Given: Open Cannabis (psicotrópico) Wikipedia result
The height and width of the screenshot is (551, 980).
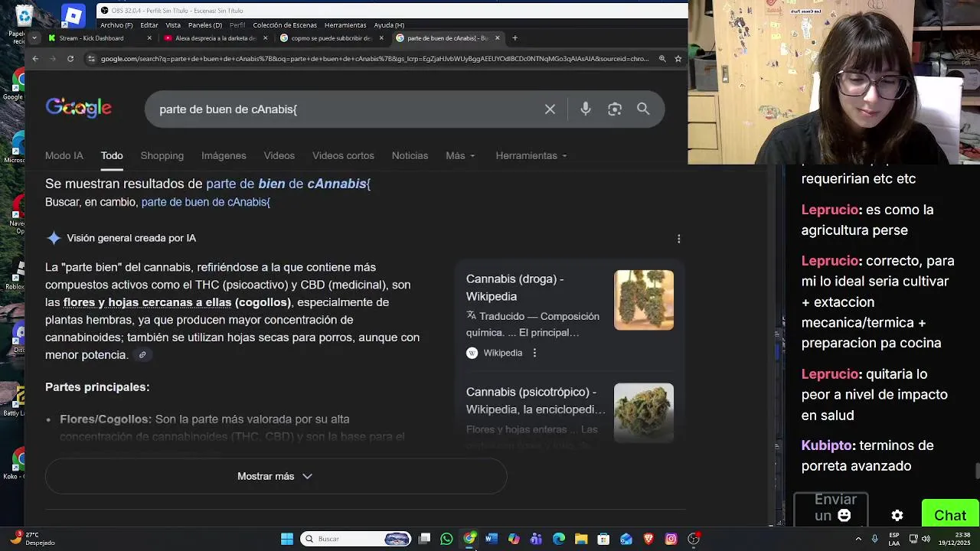Looking at the screenshot, I should [x=534, y=400].
